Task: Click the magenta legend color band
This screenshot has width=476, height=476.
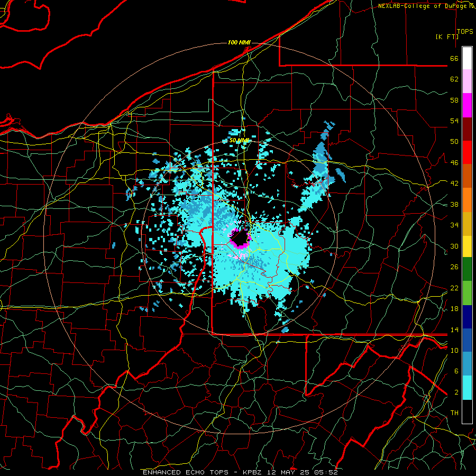Action: click(467, 105)
